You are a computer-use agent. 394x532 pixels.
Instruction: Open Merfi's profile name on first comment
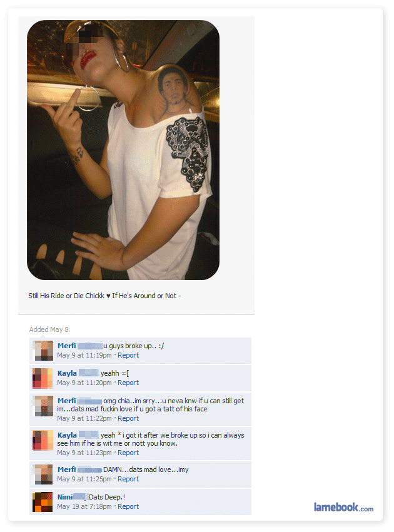[x=66, y=346]
